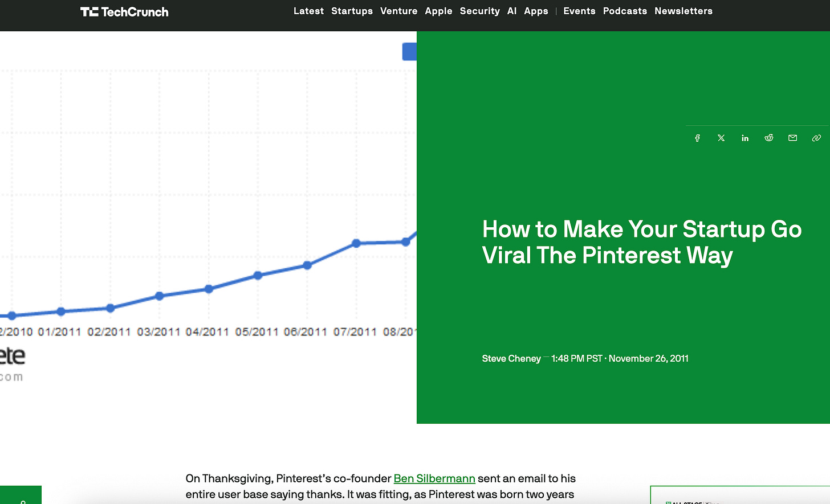The height and width of the screenshot is (504, 830).
Task: Click the Pinterest traffic chart image
Action: click(x=208, y=227)
